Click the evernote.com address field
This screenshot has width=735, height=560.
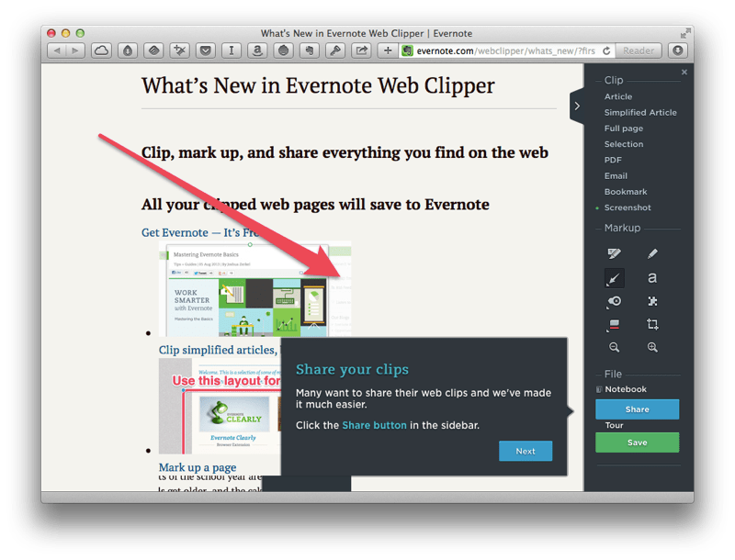(x=505, y=50)
